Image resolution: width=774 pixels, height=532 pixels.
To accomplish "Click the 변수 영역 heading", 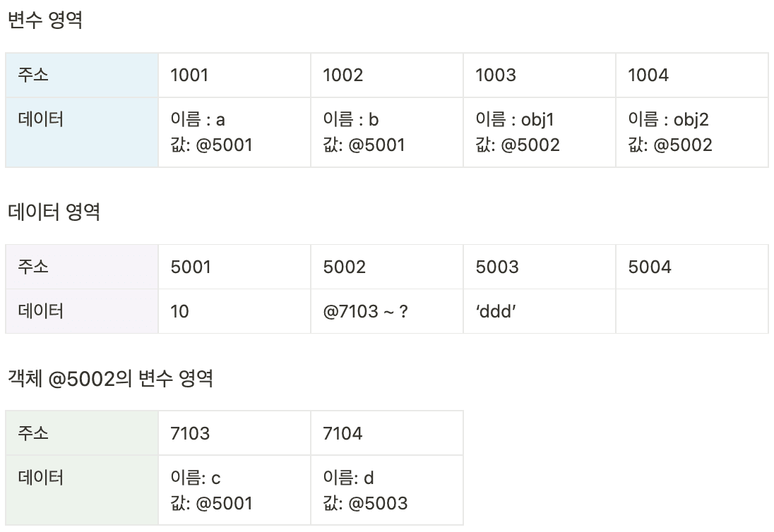I will [x=45, y=20].
